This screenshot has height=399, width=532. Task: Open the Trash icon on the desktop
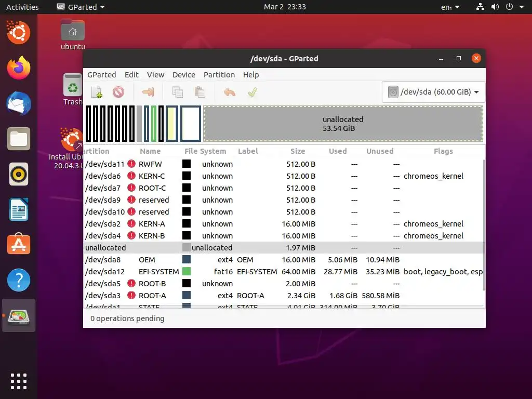(x=73, y=89)
